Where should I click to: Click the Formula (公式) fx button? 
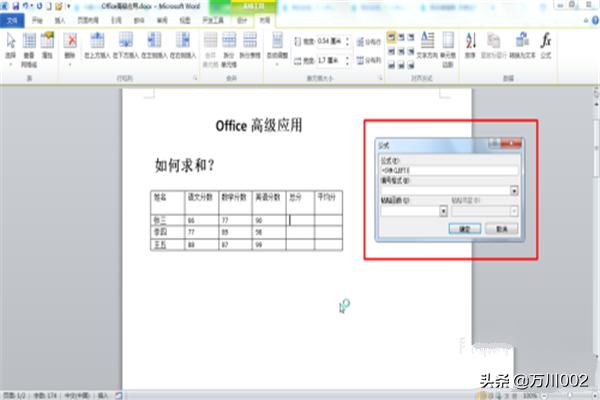(546, 46)
